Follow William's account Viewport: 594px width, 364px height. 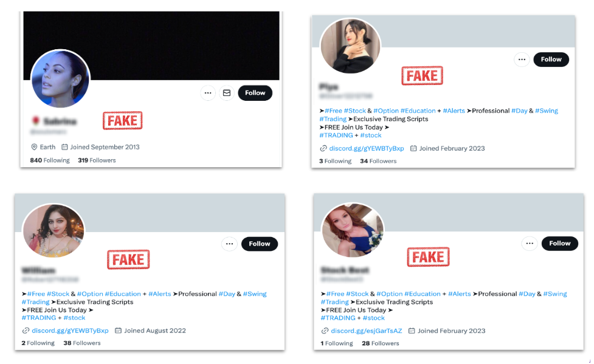260,243
